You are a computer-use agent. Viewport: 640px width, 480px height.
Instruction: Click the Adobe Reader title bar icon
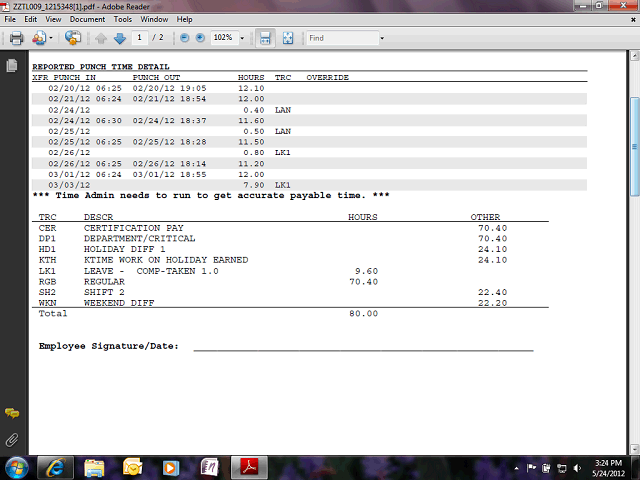[5, 6]
